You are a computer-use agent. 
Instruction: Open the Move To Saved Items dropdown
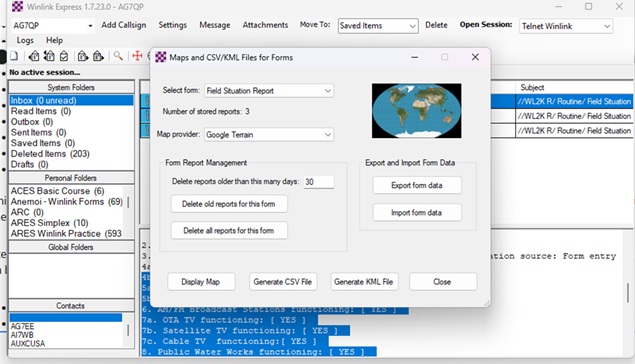click(378, 26)
